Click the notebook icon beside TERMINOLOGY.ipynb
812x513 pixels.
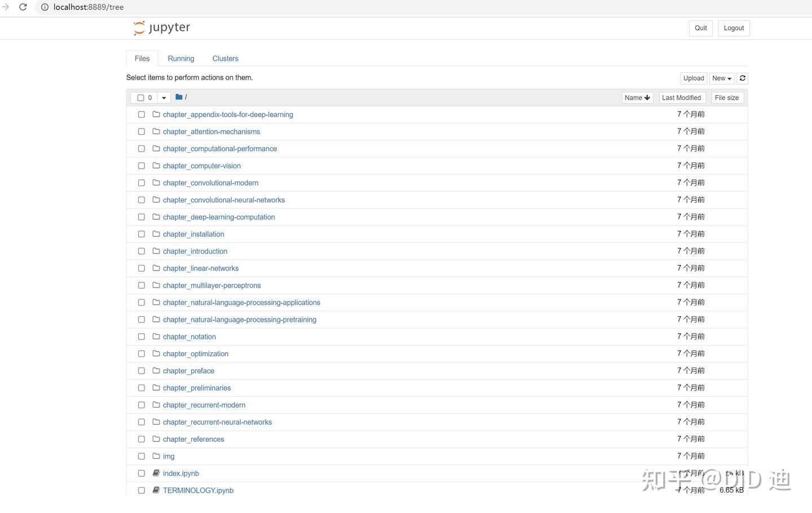point(156,490)
